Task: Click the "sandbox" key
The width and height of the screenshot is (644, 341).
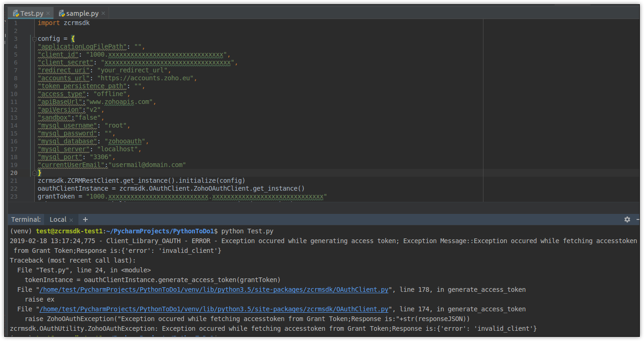Action: click(54, 118)
